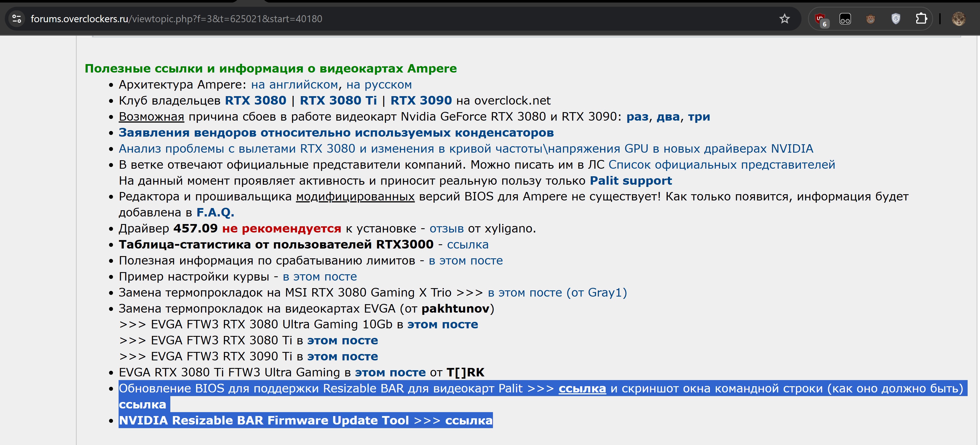Image resolution: width=980 pixels, height=445 pixels.
Task: Open 'Заявления вендоров относительно используемых конденсаторов' link
Action: [336, 132]
